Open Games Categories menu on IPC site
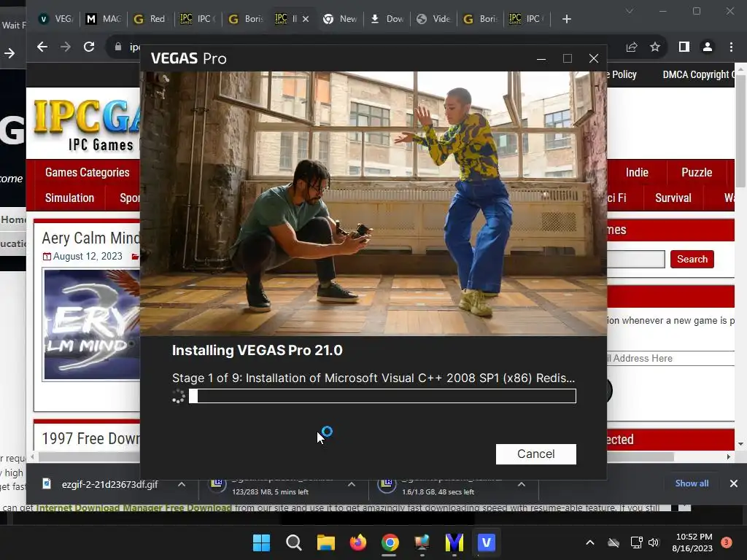The width and height of the screenshot is (747, 560). (88, 172)
